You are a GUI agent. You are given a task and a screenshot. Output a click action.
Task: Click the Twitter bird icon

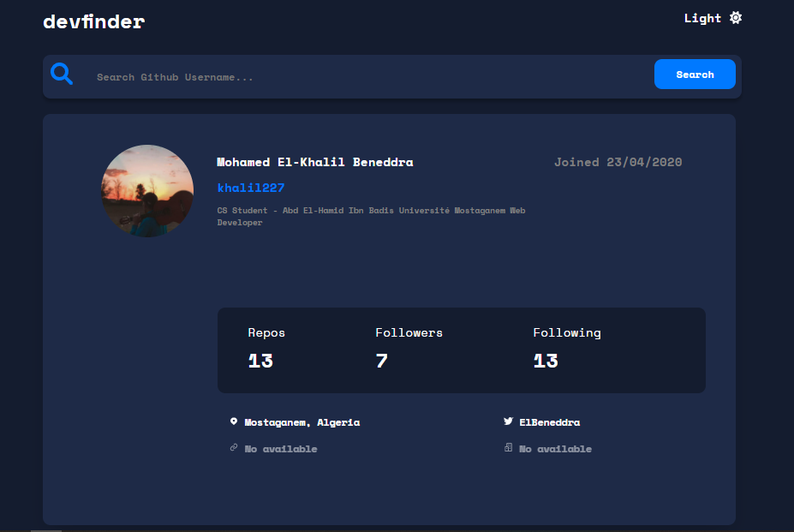coord(507,421)
